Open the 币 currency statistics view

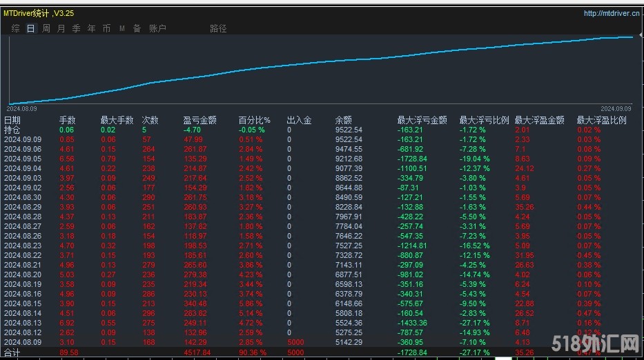pyautogui.click(x=106, y=28)
